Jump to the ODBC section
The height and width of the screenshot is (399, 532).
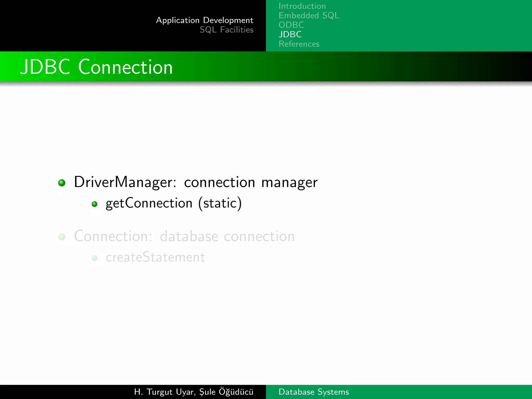tap(291, 25)
